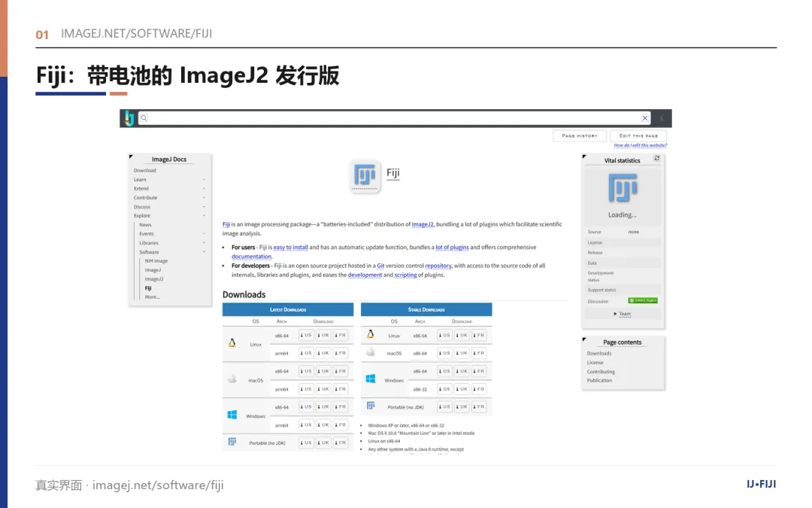Open the green Discussion topics badge

pos(643,300)
